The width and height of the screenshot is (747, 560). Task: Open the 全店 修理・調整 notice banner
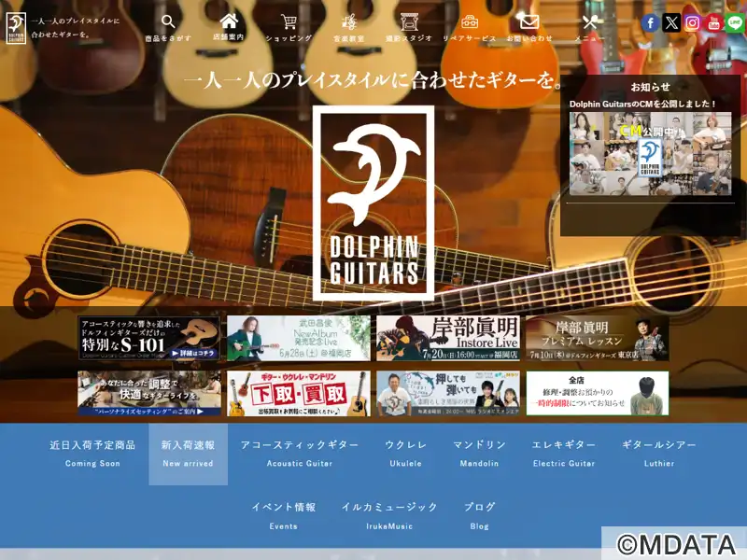tap(598, 393)
